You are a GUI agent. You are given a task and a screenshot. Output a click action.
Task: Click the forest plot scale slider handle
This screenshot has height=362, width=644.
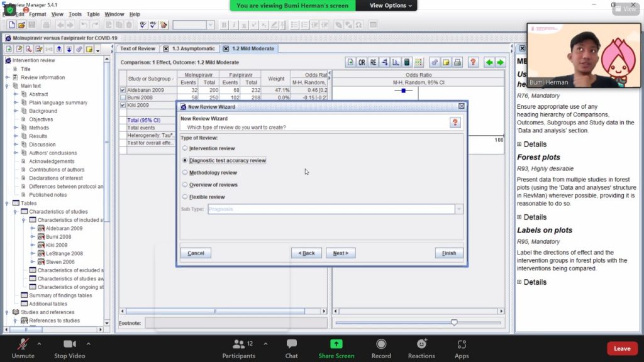[454, 322]
